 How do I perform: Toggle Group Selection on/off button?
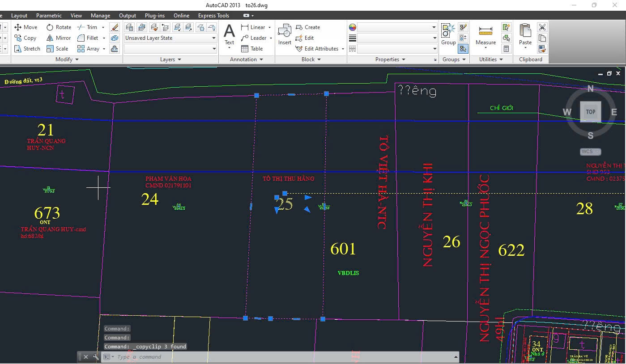tap(463, 49)
